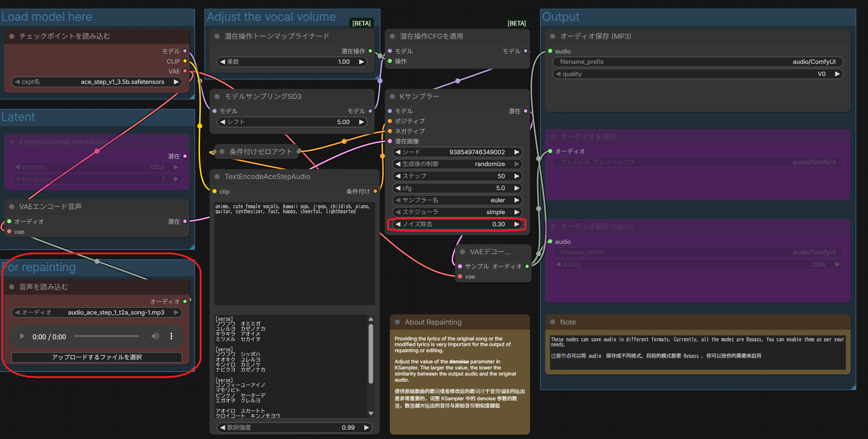Click the audio player volume speaker icon
This screenshot has height=439, width=868.
click(x=155, y=336)
